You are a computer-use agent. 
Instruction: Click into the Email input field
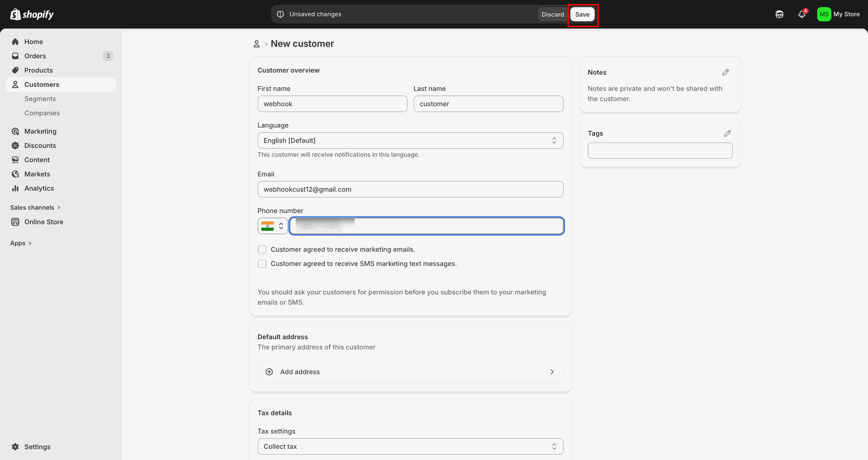point(410,190)
